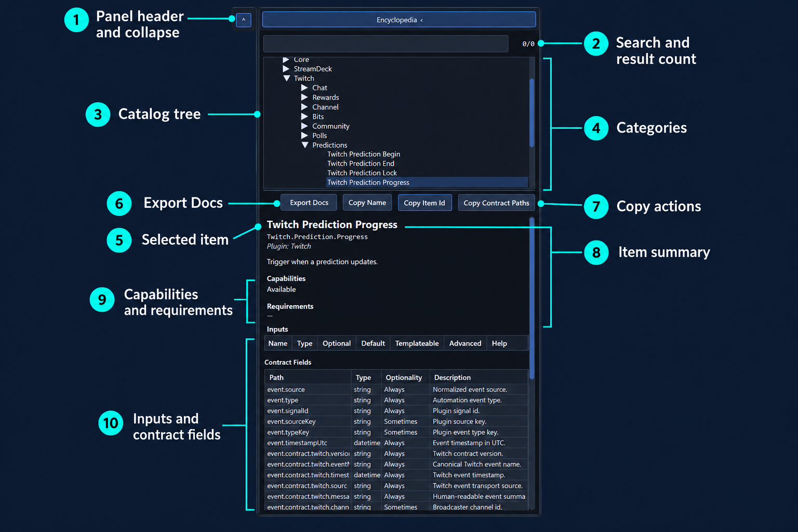
Task: Focus the encyclopedia search field
Action: coord(385,44)
